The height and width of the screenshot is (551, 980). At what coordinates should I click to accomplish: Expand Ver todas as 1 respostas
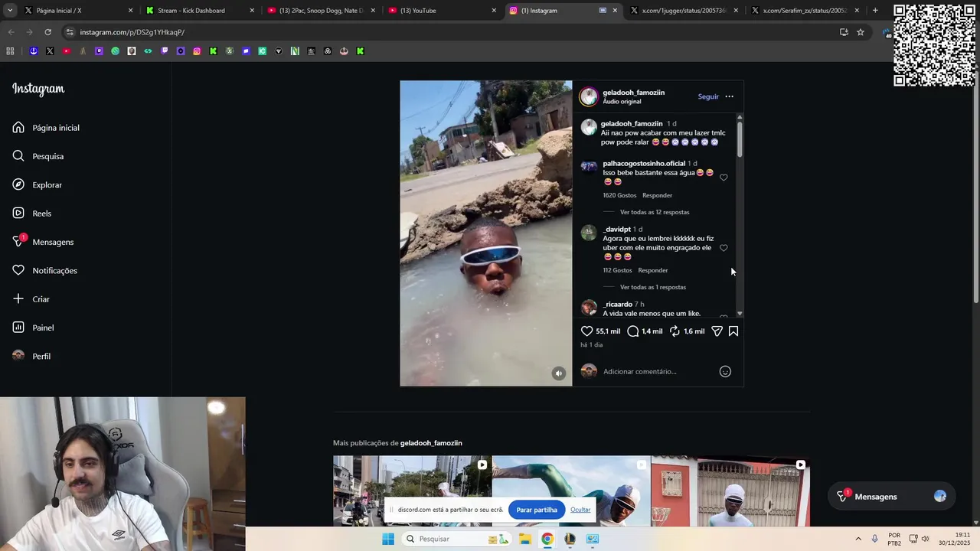click(x=653, y=287)
